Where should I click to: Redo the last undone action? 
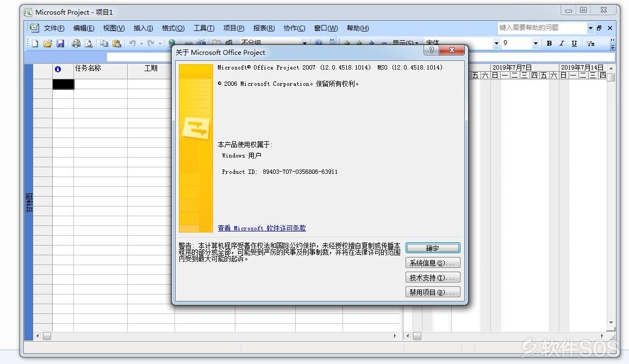click(x=151, y=43)
